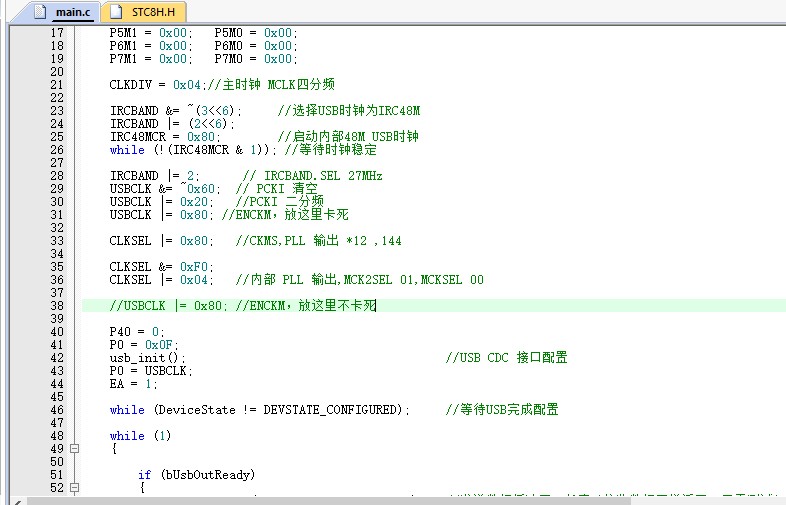Click the 'P0 = USBCLK' statement
Viewport: 786px width, 505px height.
(151, 371)
